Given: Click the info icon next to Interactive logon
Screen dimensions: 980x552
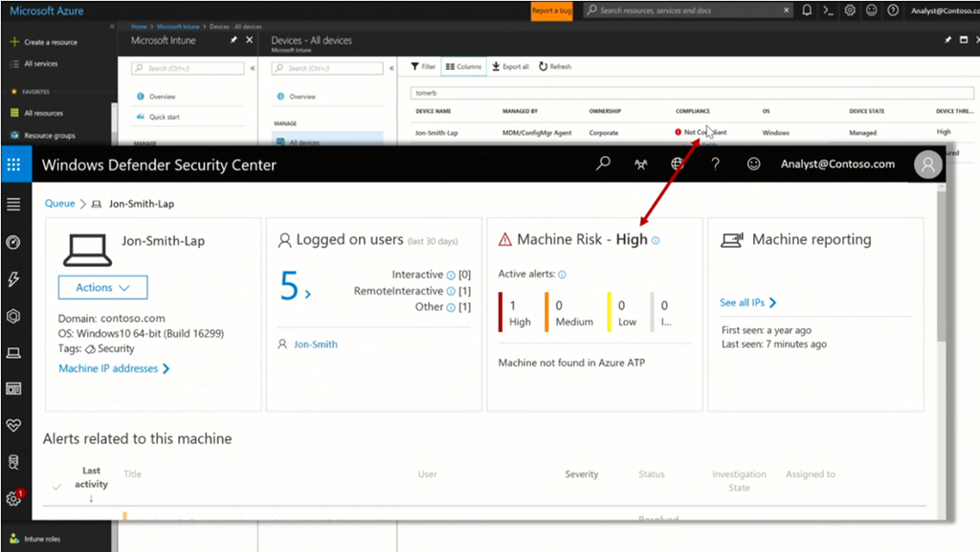Looking at the screenshot, I should click(x=451, y=275).
